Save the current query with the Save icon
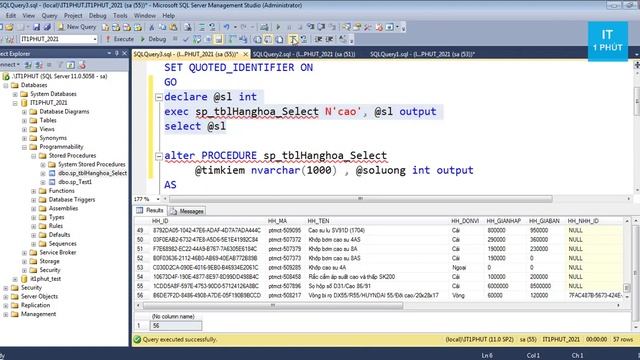 click(x=36, y=27)
